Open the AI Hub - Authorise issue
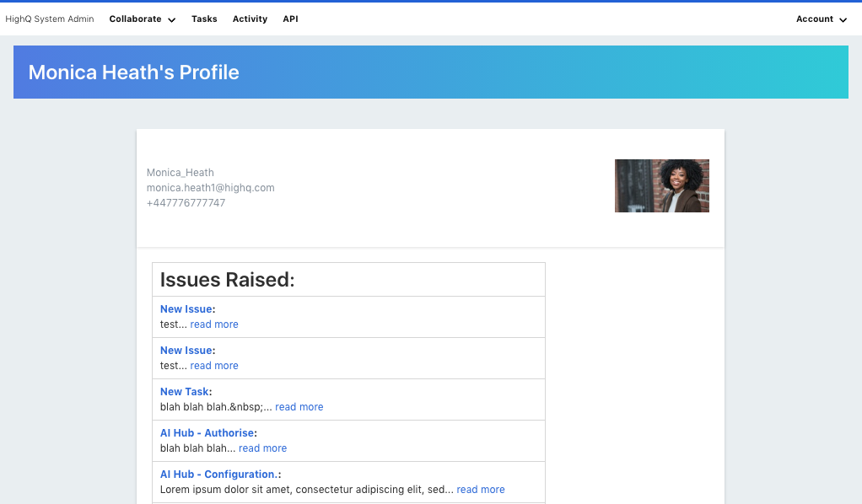 pyautogui.click(x=207, y=433)
